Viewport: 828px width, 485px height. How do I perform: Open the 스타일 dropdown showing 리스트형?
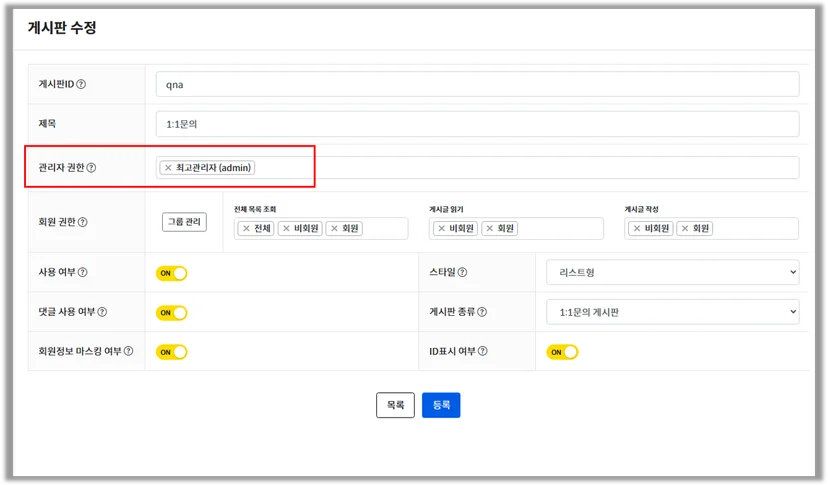(x=673, y=272)
